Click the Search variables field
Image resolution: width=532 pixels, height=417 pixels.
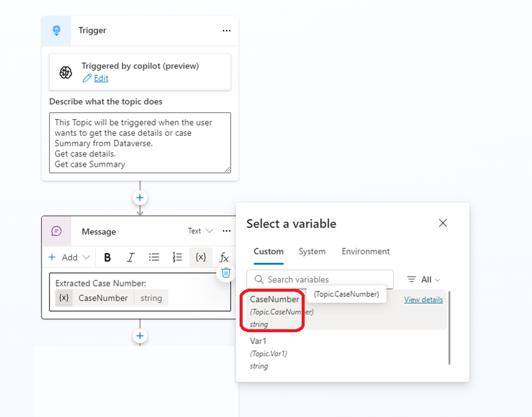point(326,279)
